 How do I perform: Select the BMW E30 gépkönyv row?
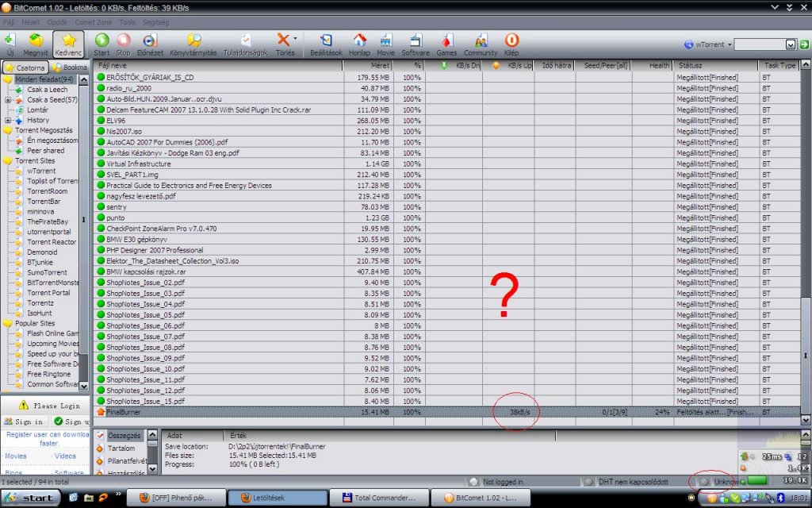[x=447, y=240]
